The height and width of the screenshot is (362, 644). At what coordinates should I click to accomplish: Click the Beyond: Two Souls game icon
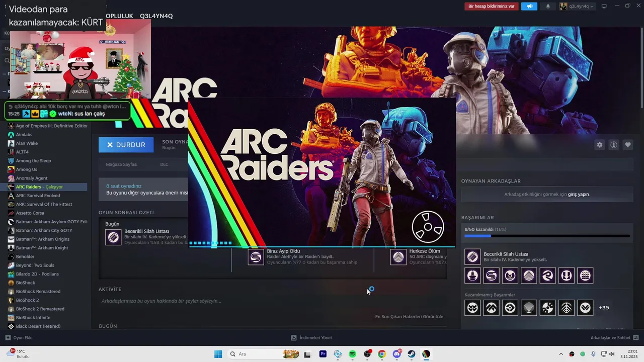[11, 265]
